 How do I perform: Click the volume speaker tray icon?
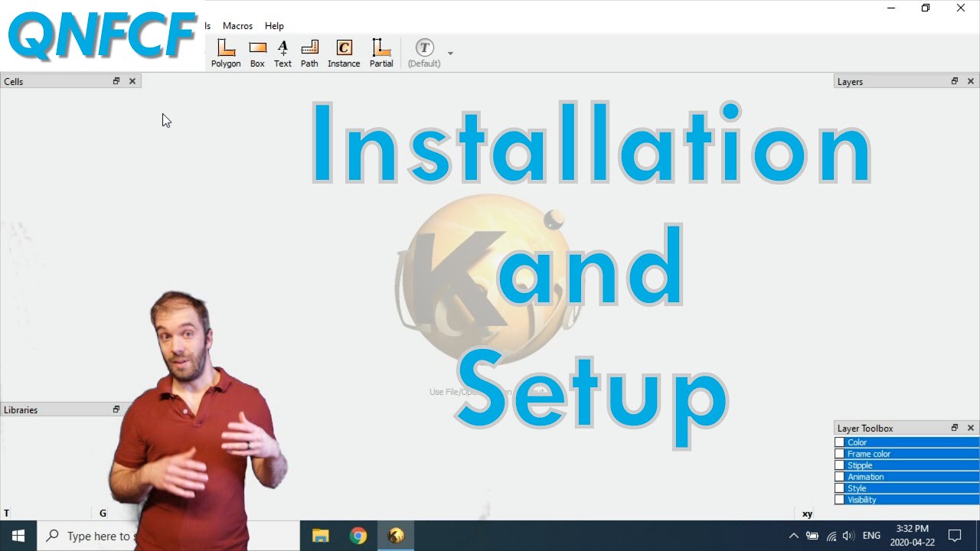(848, 536)
